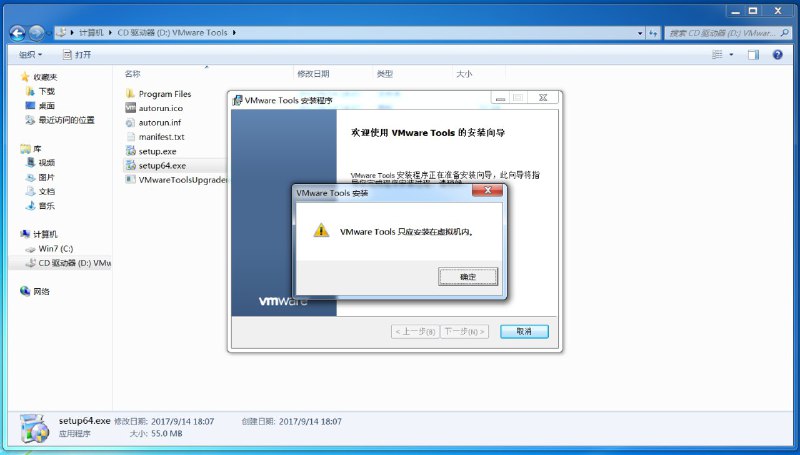
Task: Click 取消 in the installer wizard
Action: coord(524,332)
